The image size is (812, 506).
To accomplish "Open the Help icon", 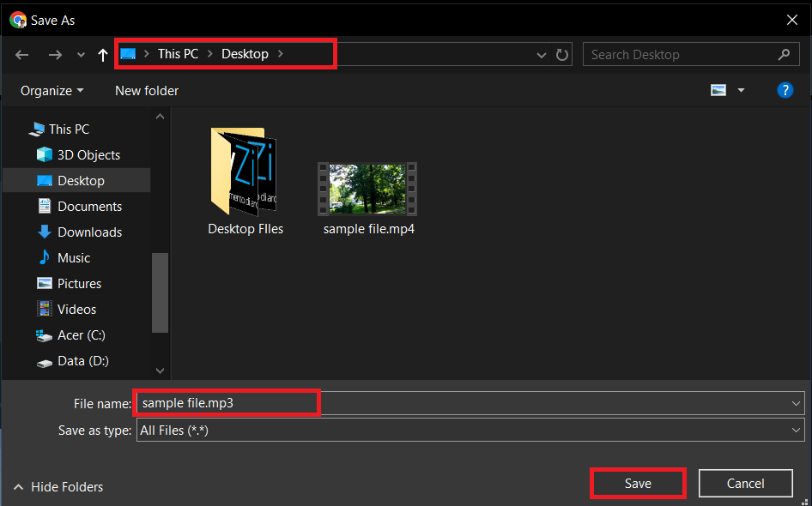I will tap(785, 89).
